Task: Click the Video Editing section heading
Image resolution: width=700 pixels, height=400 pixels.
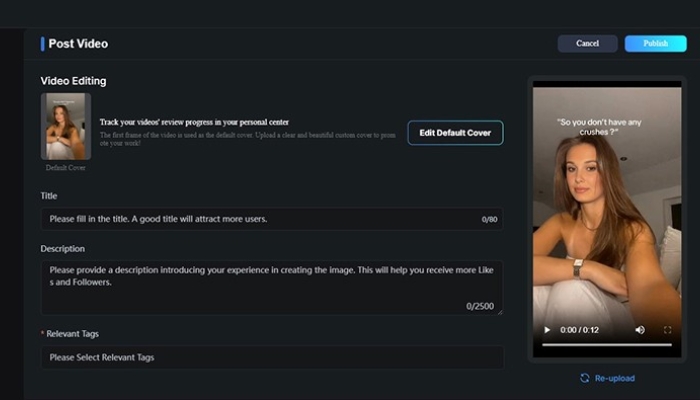Action: click(73, 81)
